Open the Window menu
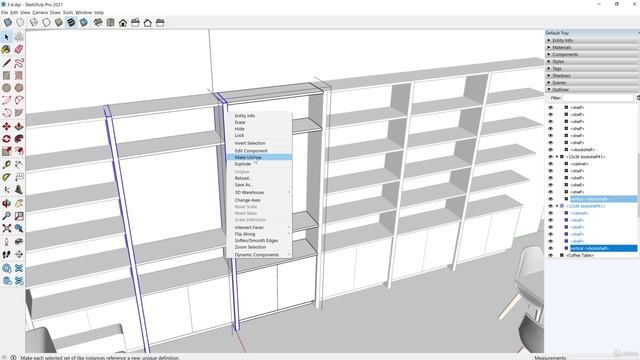Image resolution: width=640 pixels, height=360 pixels. (x=84, y=13)
